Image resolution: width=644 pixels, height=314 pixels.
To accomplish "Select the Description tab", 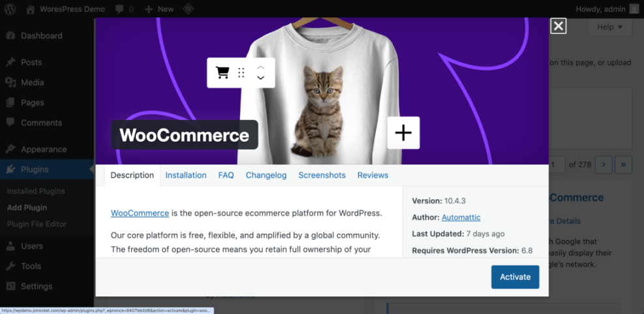I will pyautogui.click(x=132, y=176).
